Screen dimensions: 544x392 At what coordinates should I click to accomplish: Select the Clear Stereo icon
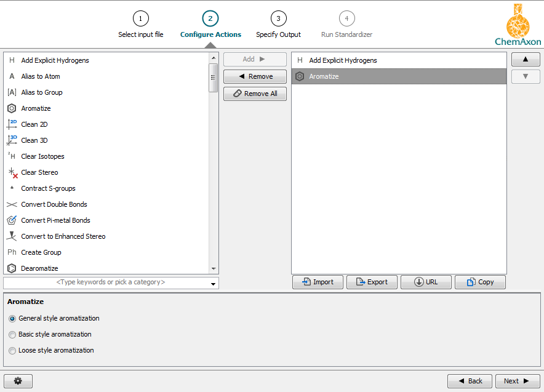[11, 172]
